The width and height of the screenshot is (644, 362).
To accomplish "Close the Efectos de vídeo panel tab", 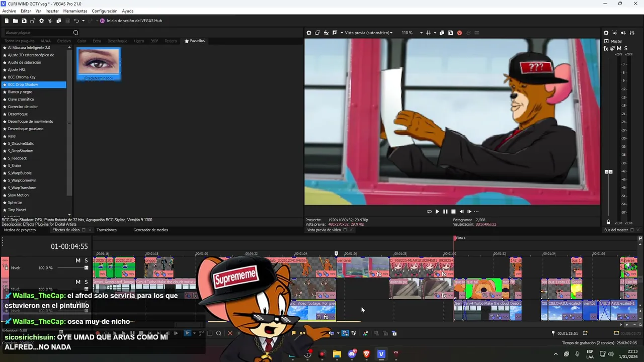I will (90, 230).
